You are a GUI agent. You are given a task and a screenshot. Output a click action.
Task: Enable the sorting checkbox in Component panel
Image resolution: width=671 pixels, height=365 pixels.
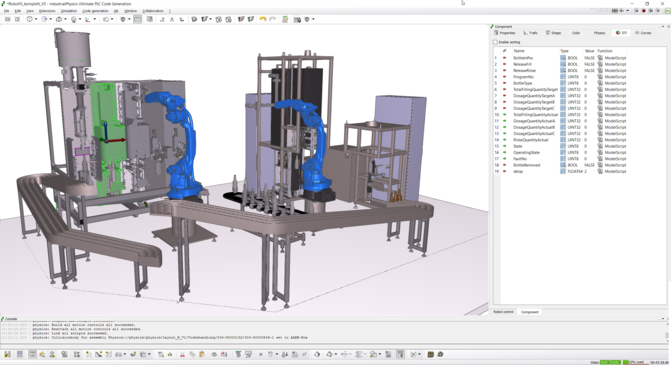(x=495, y=42)
